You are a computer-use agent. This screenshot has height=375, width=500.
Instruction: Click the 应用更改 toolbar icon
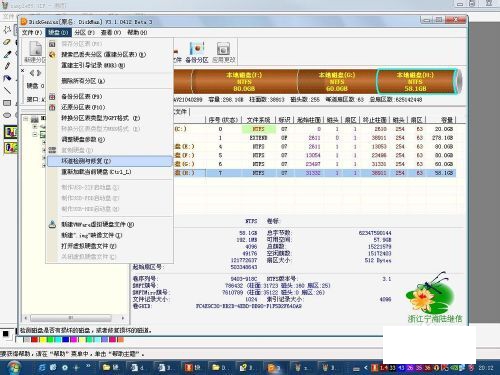point(223,52)
